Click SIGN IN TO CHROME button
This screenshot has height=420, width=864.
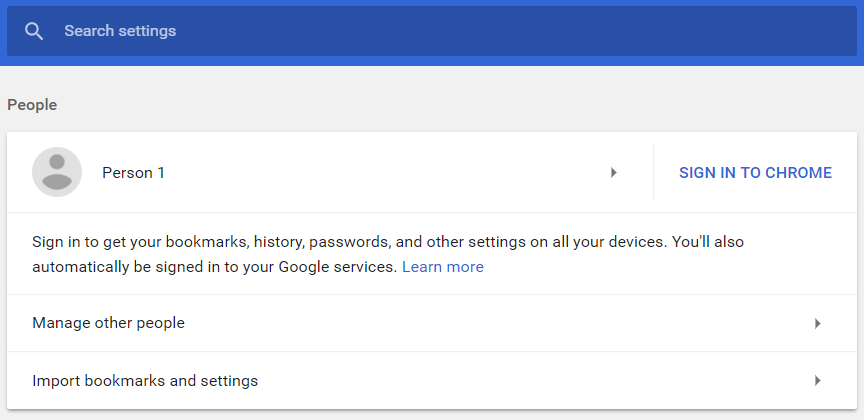click(755, 173)
